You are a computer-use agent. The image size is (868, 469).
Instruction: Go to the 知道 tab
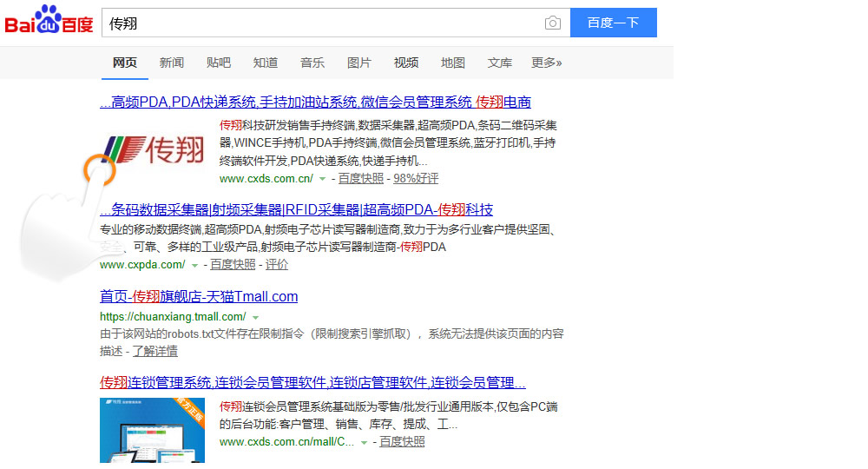pyautogui.click(x=265, y=63)
